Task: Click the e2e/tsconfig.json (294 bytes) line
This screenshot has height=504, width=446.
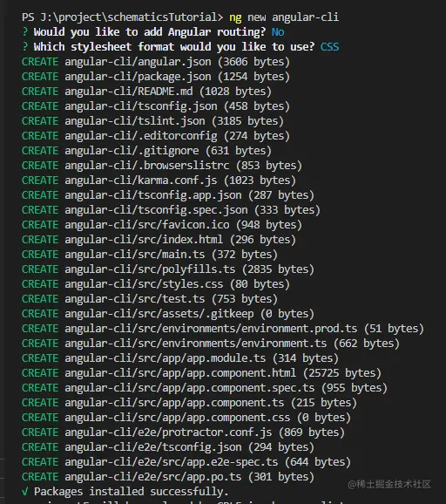Action: coord(168,446)
